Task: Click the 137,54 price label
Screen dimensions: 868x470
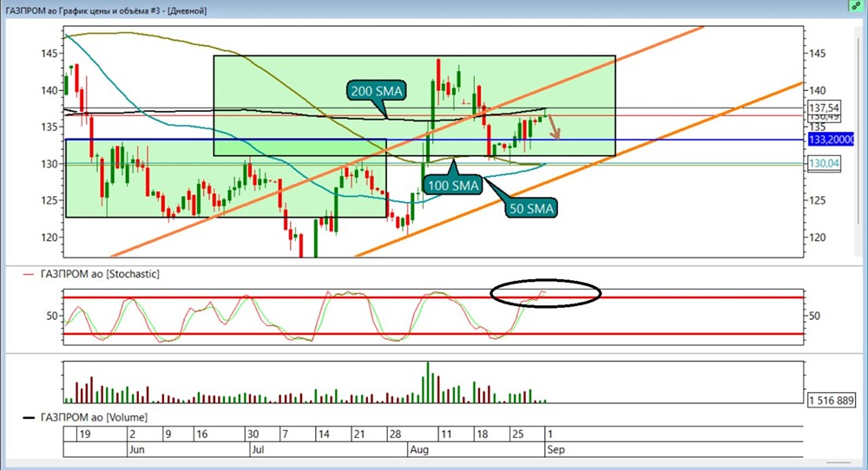Action: [x=824, y=108]
